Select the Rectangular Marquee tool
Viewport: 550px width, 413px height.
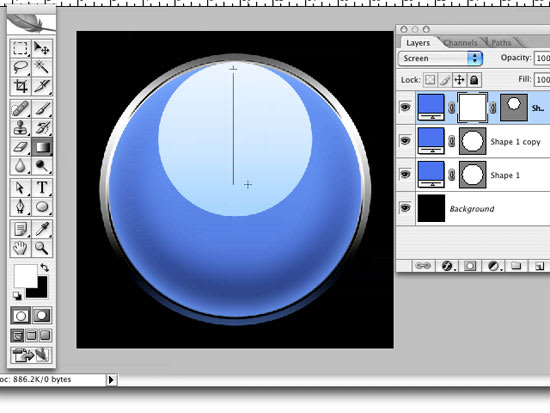click(20, 48)
